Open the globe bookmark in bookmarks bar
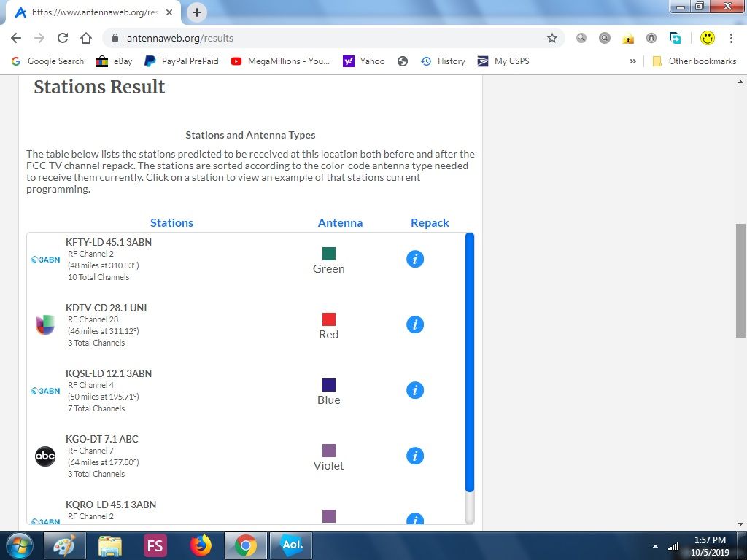747x560 pixels. tap(403, 61)
